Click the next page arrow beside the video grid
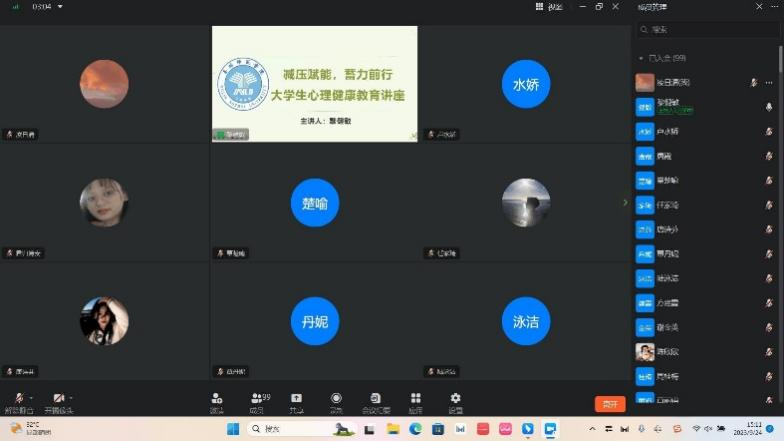This screenshot has height=441, width=784. [x=626, y=203]
